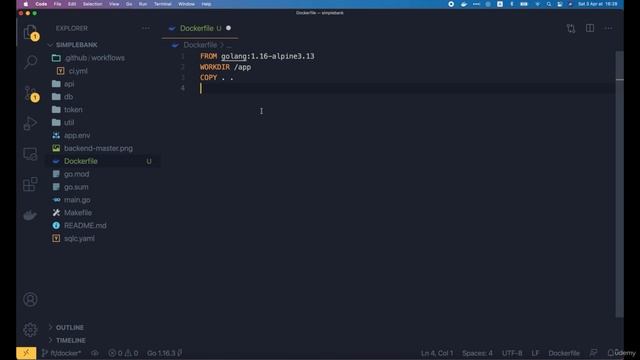Change indentation via Spaces: 4
Screen dimensions: 640x360
(x=477, y=353)
